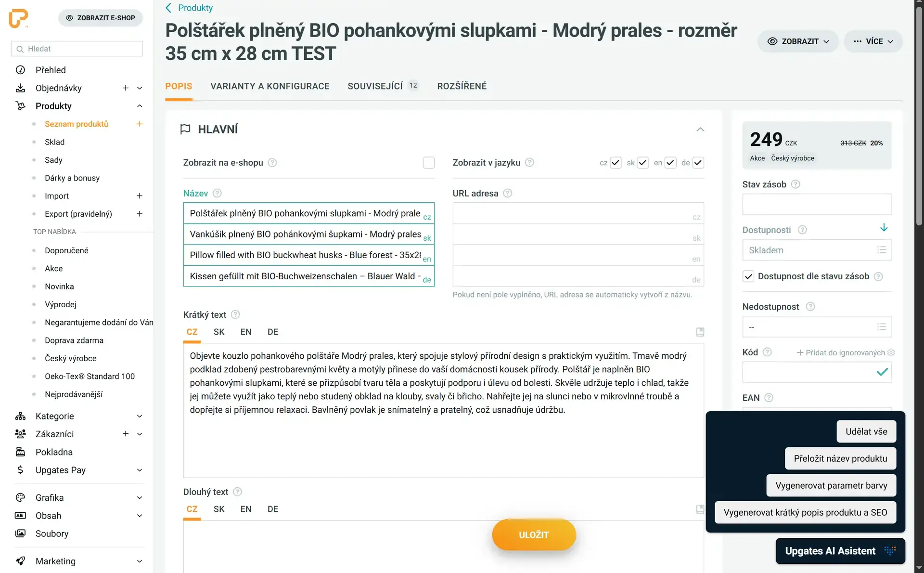The height and width of the screenshot is (573, 924).
Task: Expand the Kategorie sidebar menu
Action: [x=139, y=416]
